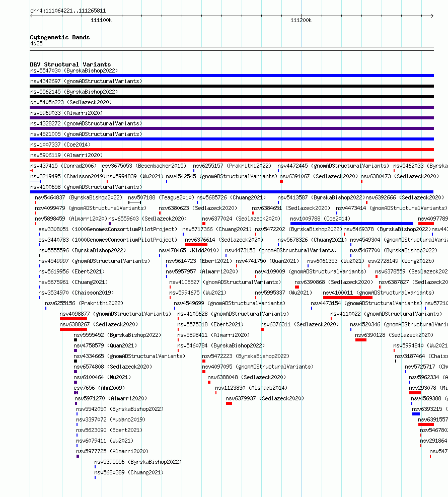Click the 111100k ruler tick label
Image resolution: width=448 pixels, height=497 pixels.
[101, 20]
